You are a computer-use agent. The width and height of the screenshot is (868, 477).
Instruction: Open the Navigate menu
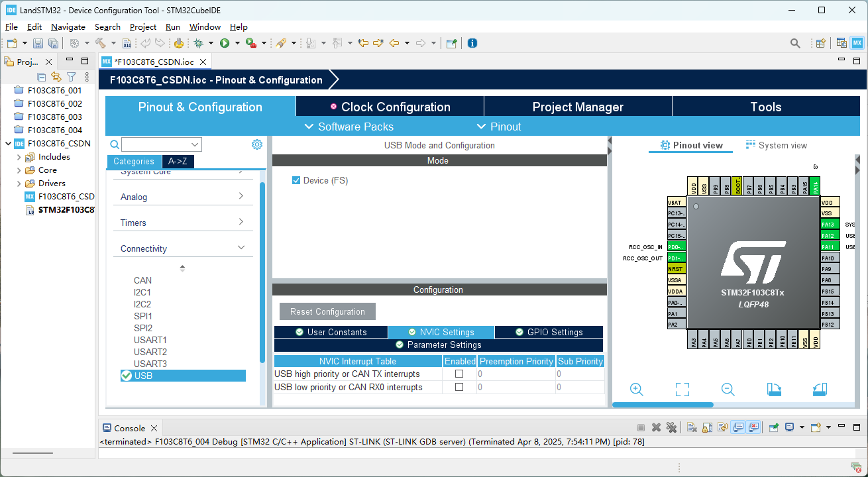coord(68,27)
